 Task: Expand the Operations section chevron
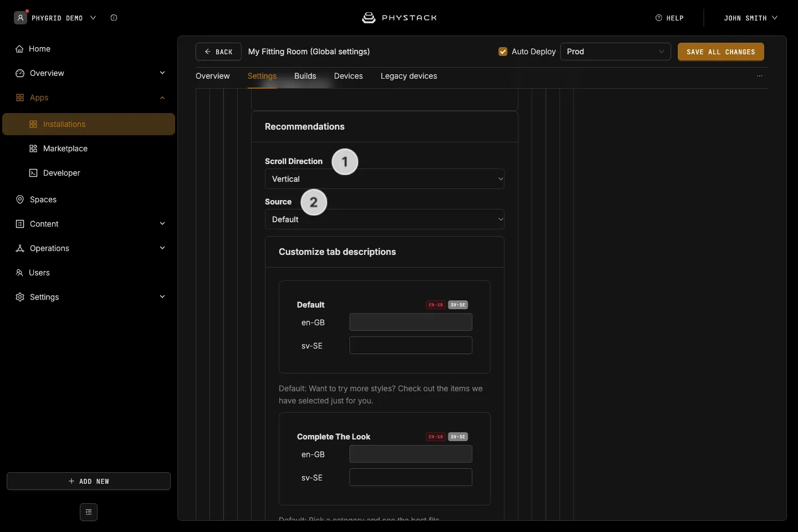click(x=162, y=248)
